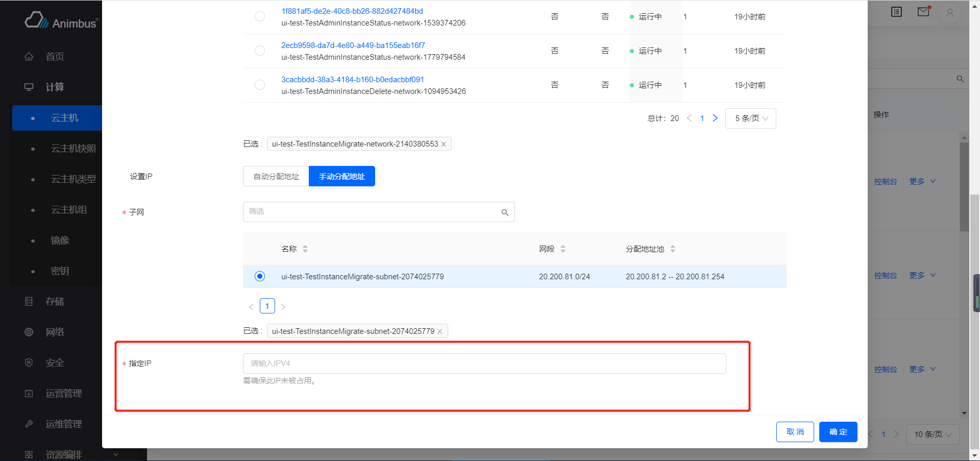Open 云主机快照 in sidebar menu
The height and width of the screenshot is (461, 980).
[x=73, y=149]
